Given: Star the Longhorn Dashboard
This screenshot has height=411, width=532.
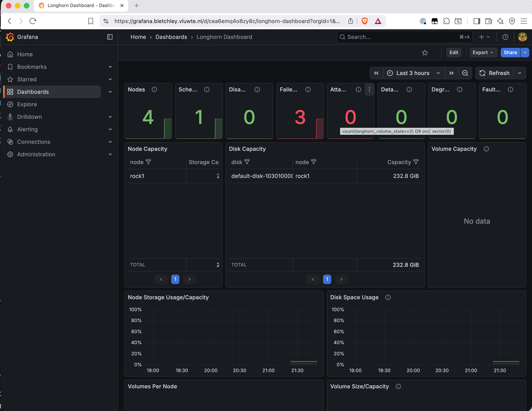Looking at the screenshot, I should tap(425, 52).
